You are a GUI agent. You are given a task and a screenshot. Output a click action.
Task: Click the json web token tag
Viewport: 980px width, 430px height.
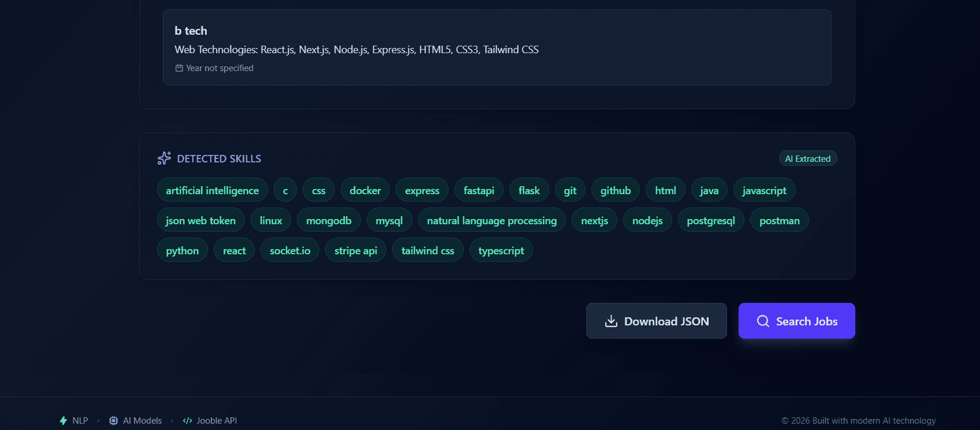pyautogui.click(x=200, y=221)
